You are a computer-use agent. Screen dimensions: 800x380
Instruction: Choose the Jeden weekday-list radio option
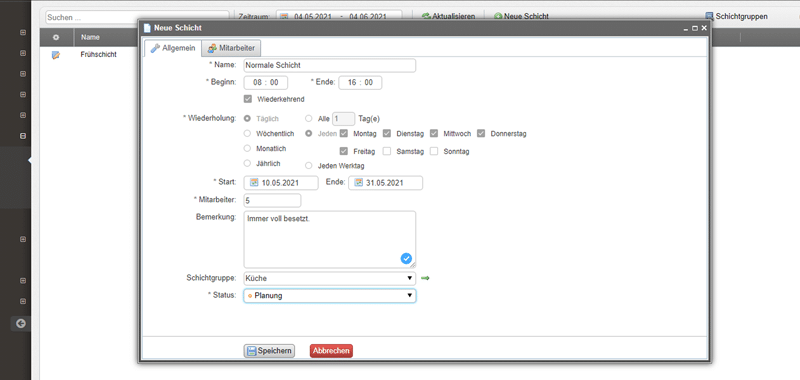[309, 134]
